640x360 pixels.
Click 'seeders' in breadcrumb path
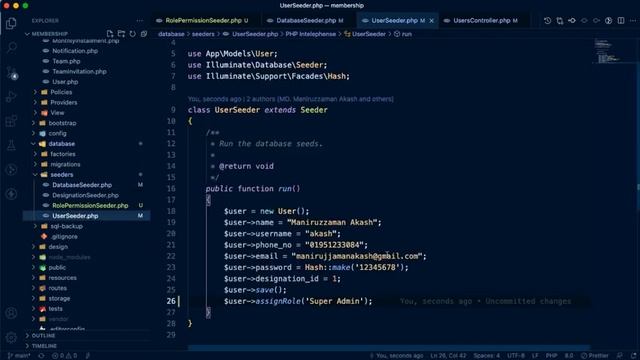coord(203,34)
